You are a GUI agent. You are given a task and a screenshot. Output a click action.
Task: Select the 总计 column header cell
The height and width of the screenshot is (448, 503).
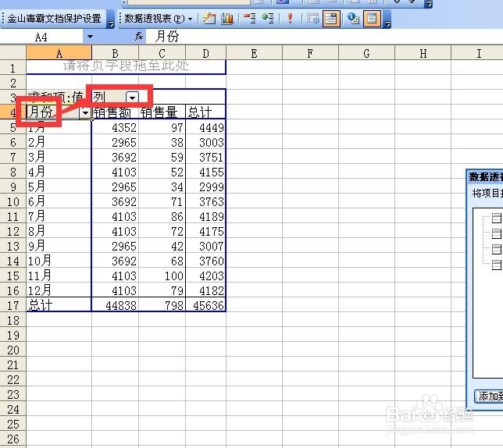pos(205,112)
